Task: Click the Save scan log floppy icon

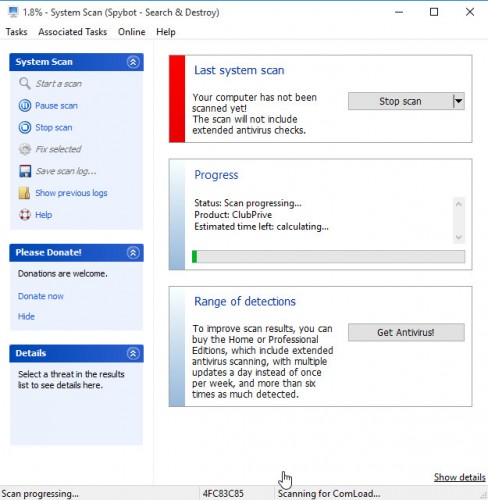Action: (x=25, y=171)
